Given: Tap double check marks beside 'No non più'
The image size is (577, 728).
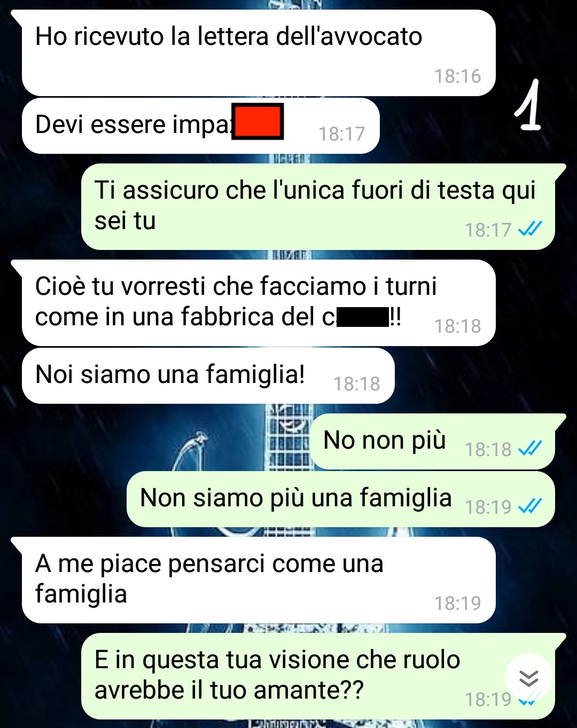Looking at the screenshot, I should pos(530,449).
